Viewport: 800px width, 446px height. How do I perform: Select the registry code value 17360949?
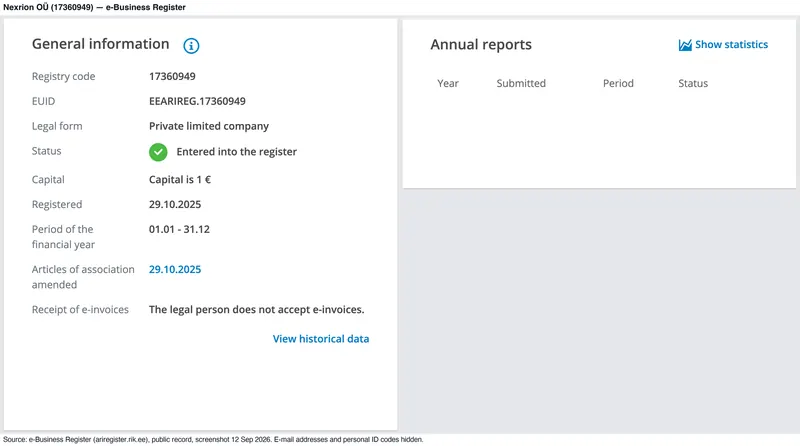(172, 77)
